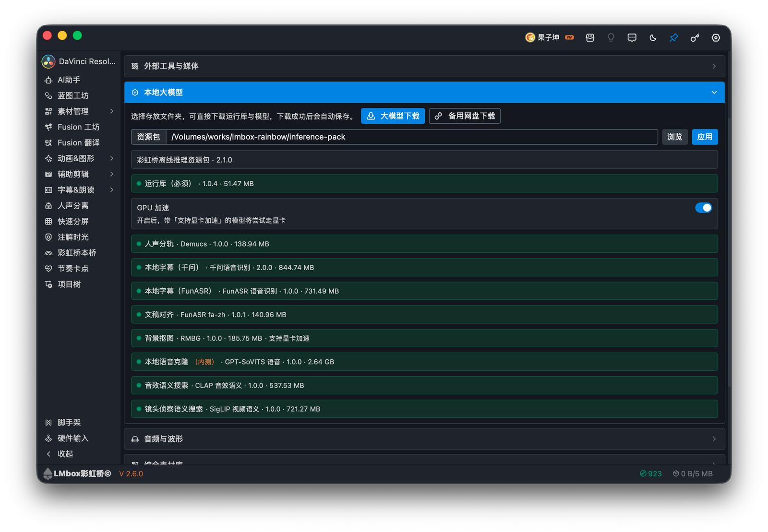Expand the 外部工具与媒体 section chevron
This screenshot has height=532, width=768.
[714, 66]
